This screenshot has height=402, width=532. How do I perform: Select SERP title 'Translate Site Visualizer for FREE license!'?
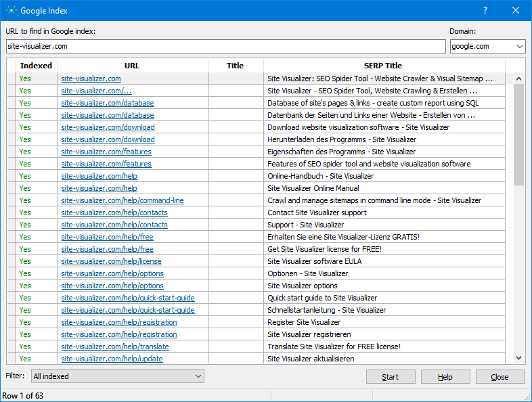334,347
